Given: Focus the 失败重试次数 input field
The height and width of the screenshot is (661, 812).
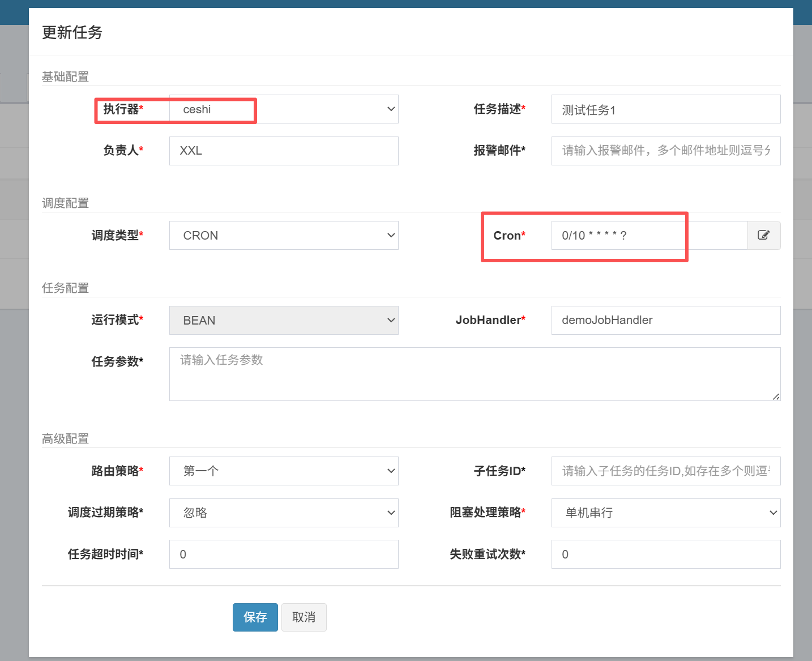Looking at the screenshot, I should [665, 555].
